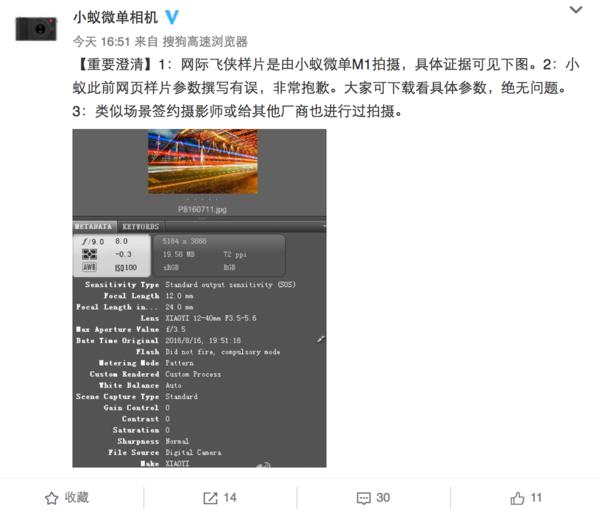
Task: Click the P8160711.jpg file name
Action: pos(202,209)
